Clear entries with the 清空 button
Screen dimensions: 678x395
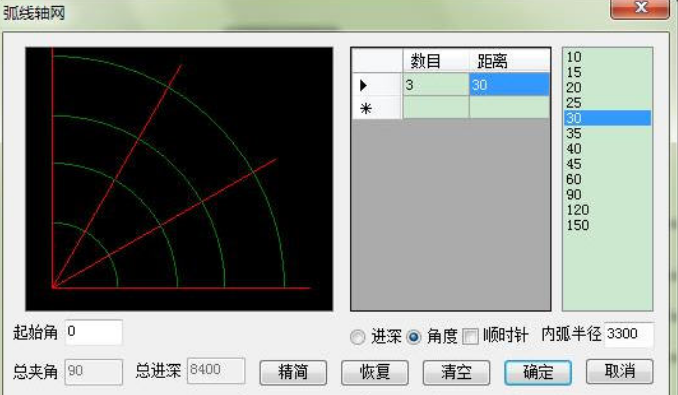[x=456, y=372]
